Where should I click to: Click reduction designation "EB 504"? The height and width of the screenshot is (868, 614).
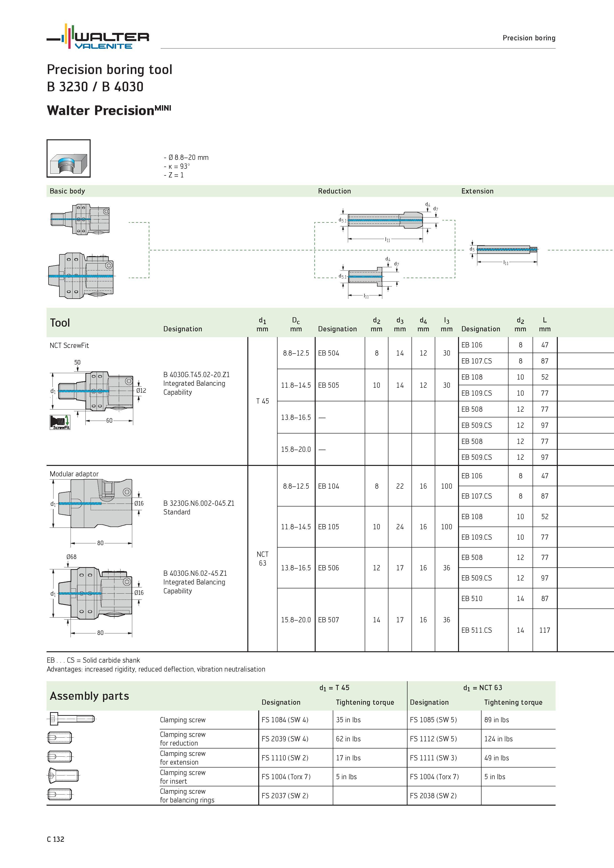[x=328, y=353]
